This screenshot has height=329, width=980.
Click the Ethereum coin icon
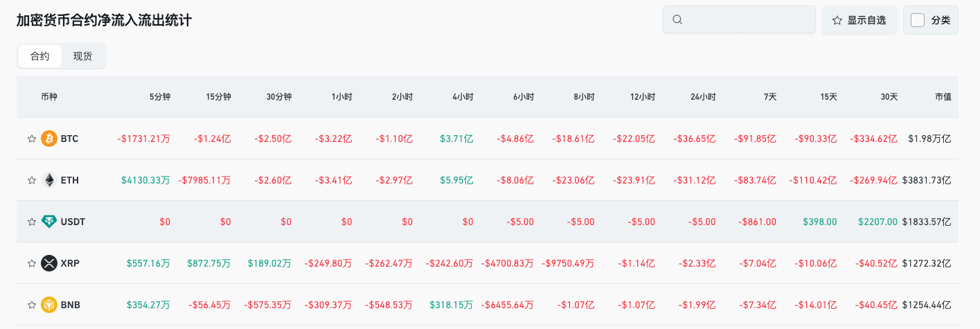[x=49, y=180]
